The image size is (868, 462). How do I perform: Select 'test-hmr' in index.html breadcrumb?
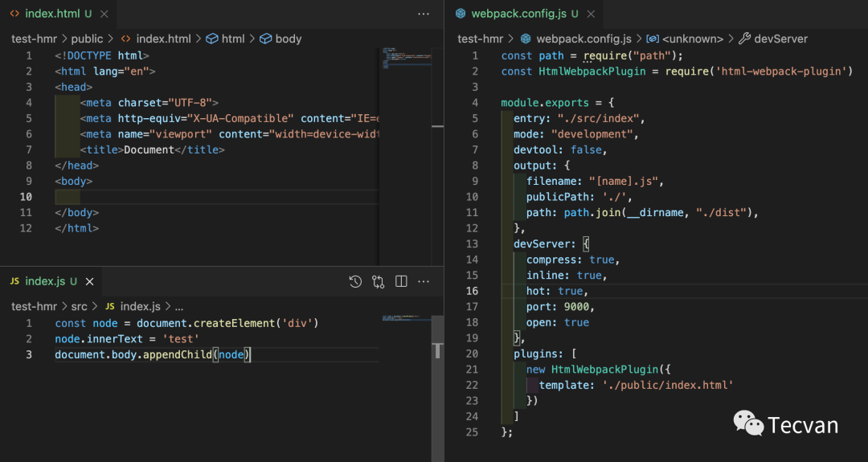[x=35, y=39]
